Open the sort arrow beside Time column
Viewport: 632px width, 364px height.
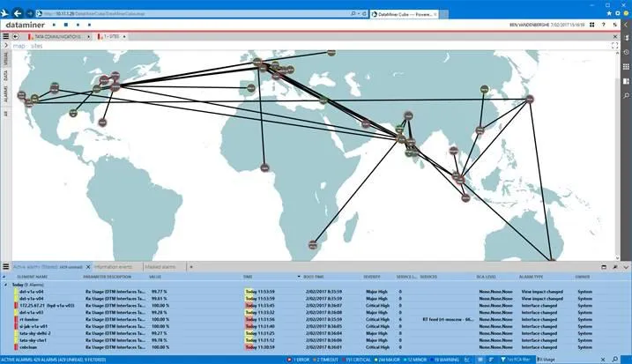tap(299, 277)
